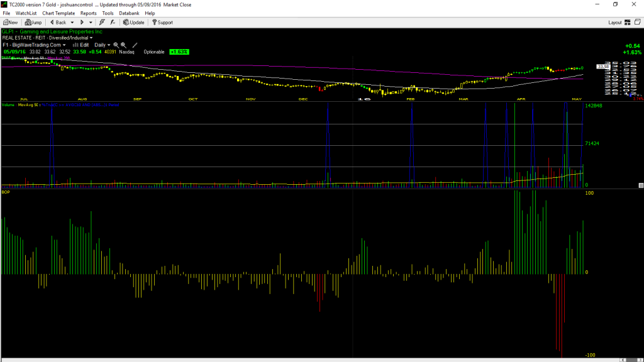Click the forward navigation arrow
644x362 pixels.
pos(82,23)
